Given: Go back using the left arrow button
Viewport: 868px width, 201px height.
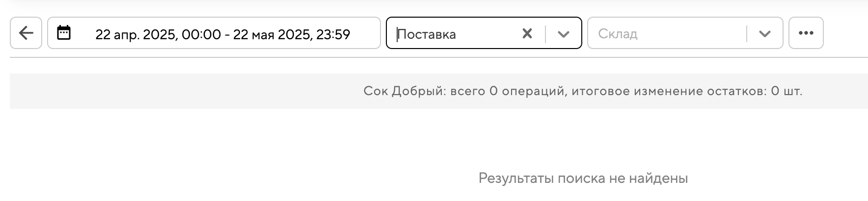Looking at the screenshot, I should coord(26,33).
